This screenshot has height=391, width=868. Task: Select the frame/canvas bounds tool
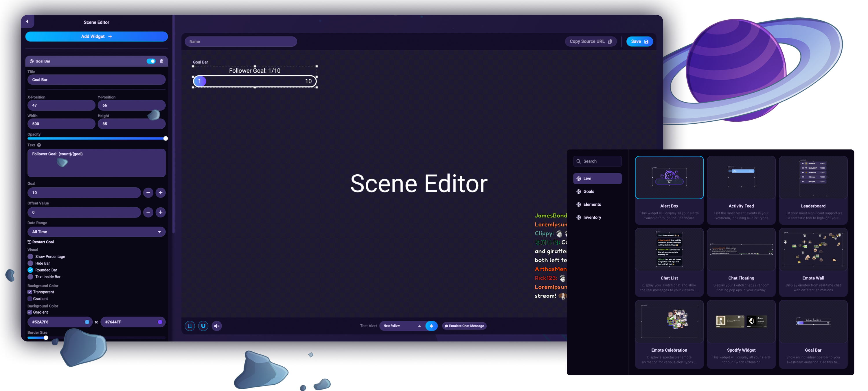[x=190, y=326]
